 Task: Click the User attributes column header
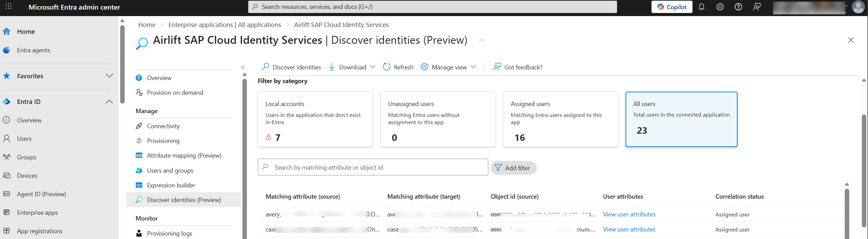coord(623,197)
